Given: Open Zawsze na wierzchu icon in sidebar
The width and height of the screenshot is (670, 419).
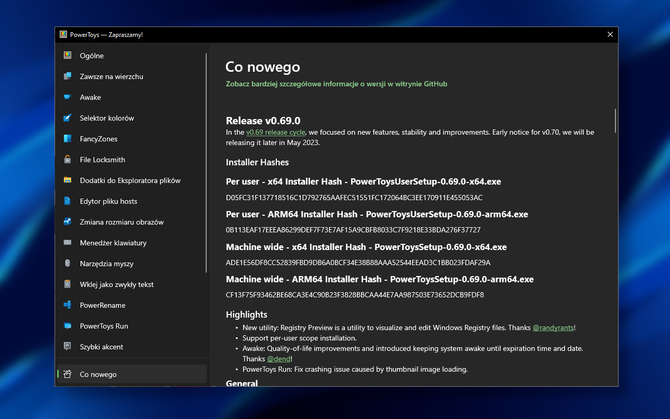Looking at the screenshot, I should [67, 77].
